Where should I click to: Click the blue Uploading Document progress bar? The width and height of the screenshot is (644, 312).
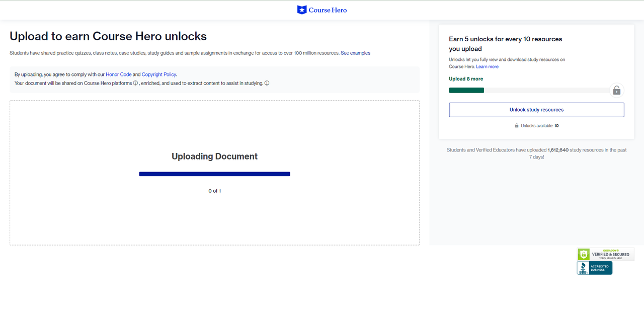pos(215,174)
